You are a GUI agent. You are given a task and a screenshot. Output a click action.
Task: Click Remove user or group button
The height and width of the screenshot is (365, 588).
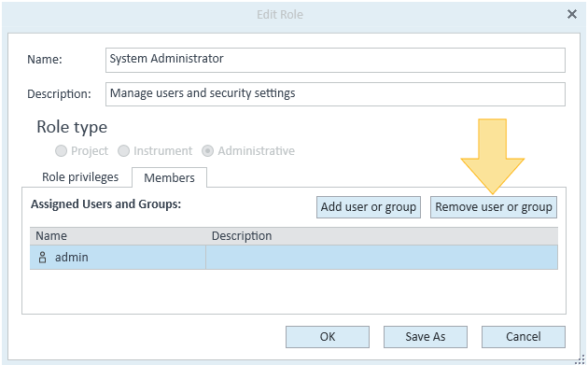[x=494, y=207]
